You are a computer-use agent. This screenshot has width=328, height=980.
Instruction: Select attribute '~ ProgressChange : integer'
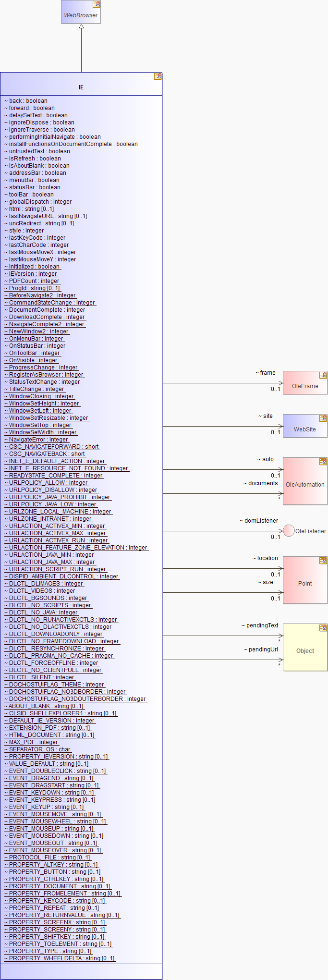click(x=41, y=367)
